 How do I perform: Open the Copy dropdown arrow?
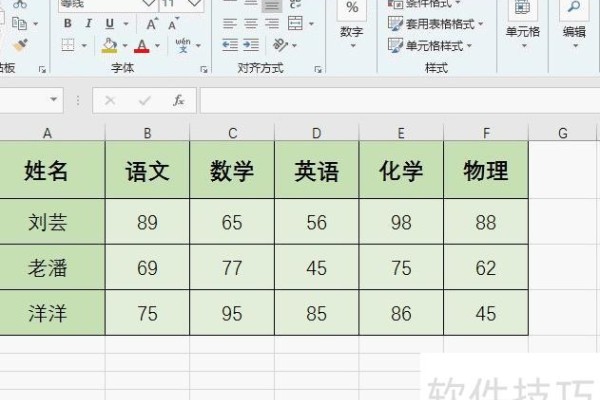[x=36, y=24]
